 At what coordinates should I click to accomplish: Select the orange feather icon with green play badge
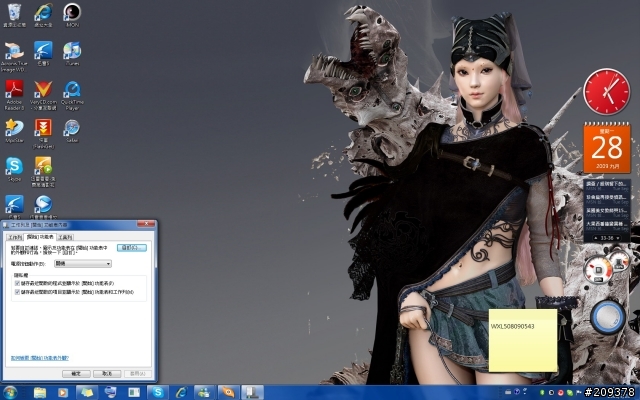(43, 172)
